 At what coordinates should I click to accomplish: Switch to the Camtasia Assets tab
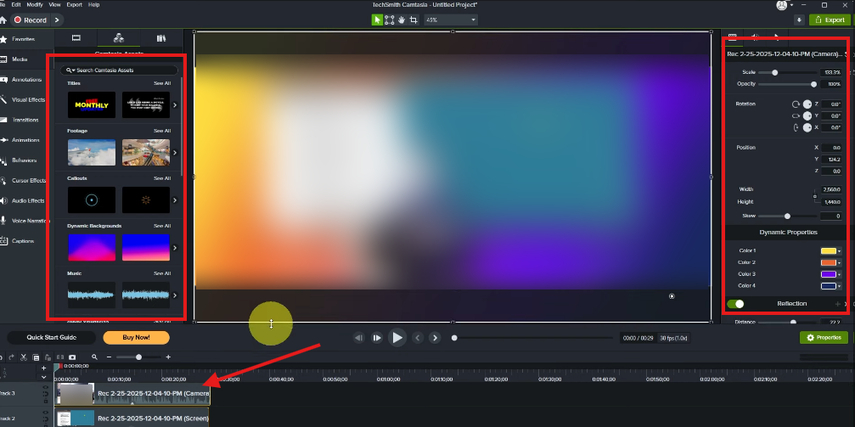(x=118, y=38)
